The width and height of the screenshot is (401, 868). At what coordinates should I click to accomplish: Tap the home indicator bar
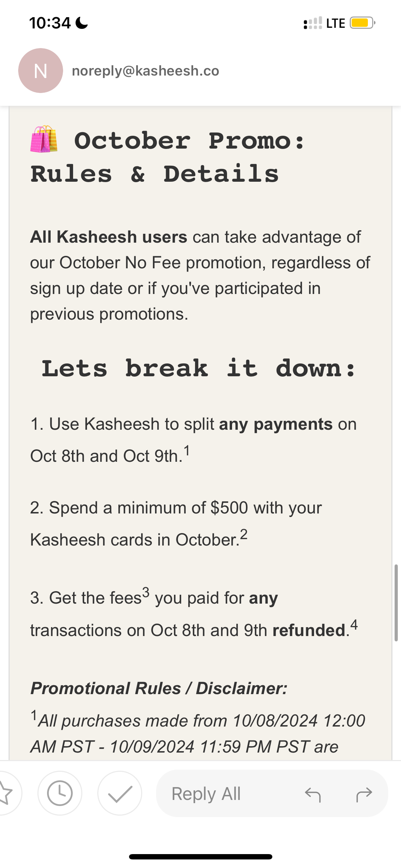pyautogui.click(x=200, y=857)
